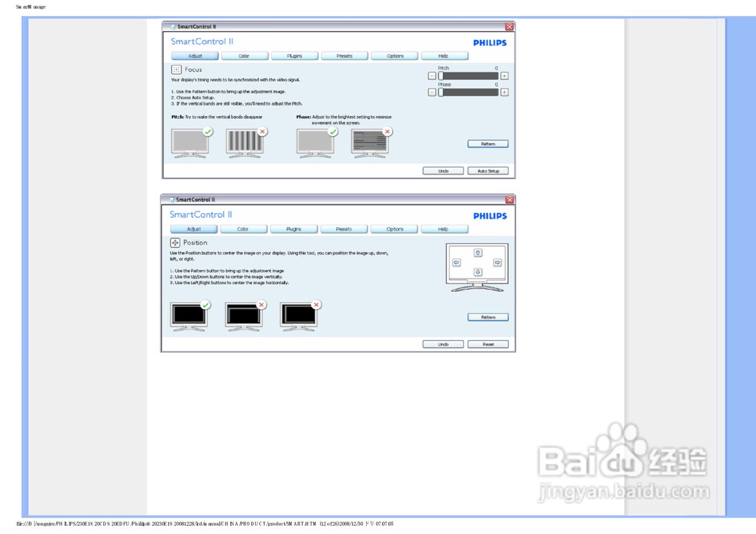This screenshot has width=756, height=534.
Task: Click the SmartManage page header text
Action: tap(31, 7)
